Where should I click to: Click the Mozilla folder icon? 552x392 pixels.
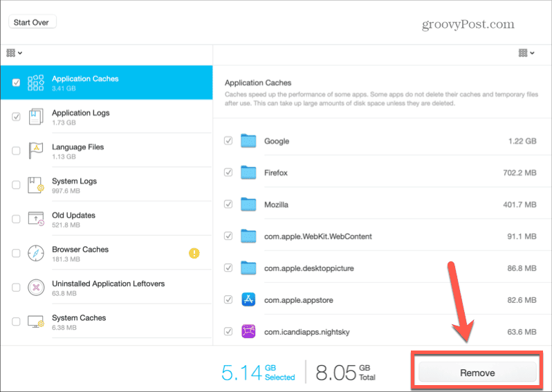[248, 205]
